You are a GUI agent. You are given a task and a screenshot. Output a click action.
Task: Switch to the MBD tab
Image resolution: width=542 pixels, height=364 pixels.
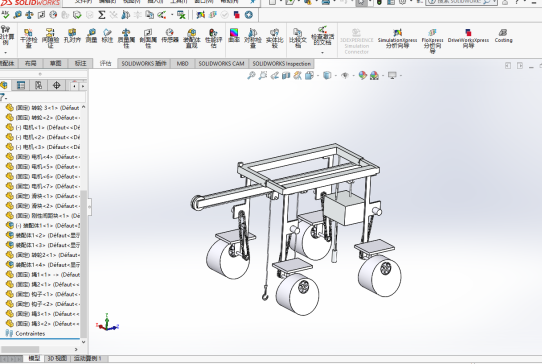click(183, 64)
